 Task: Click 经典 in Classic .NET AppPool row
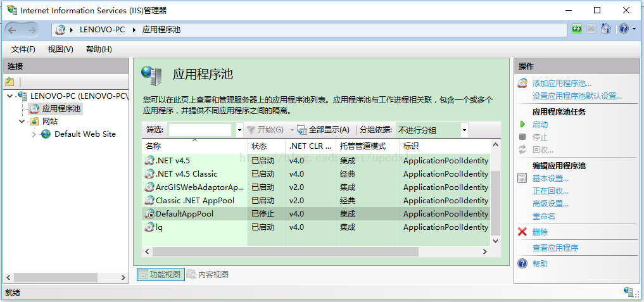point(348,201)
